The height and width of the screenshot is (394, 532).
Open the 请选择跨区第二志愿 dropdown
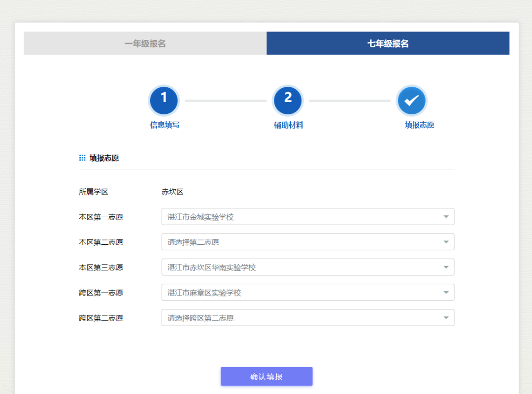click(x=300, y=318)
